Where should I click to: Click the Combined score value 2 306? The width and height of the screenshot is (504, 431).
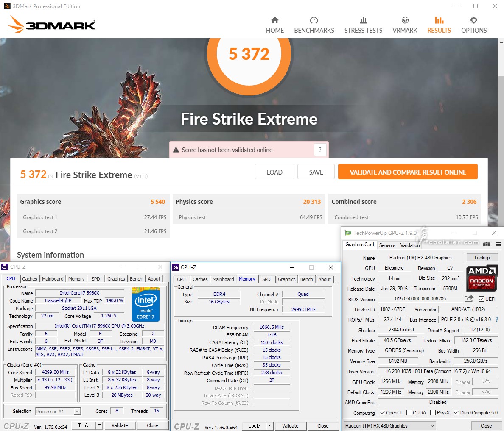point(469,202)
